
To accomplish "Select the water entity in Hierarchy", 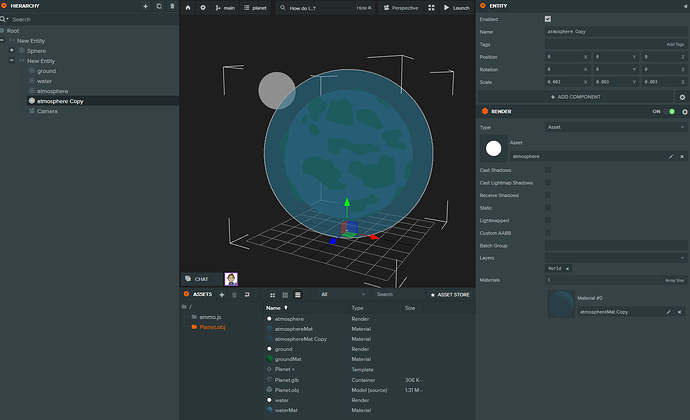I will [44, 81].
